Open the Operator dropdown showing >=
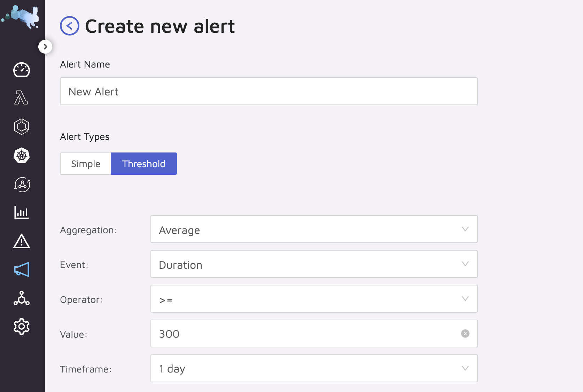This screenshot has width=583, height=392. point(314,299)
